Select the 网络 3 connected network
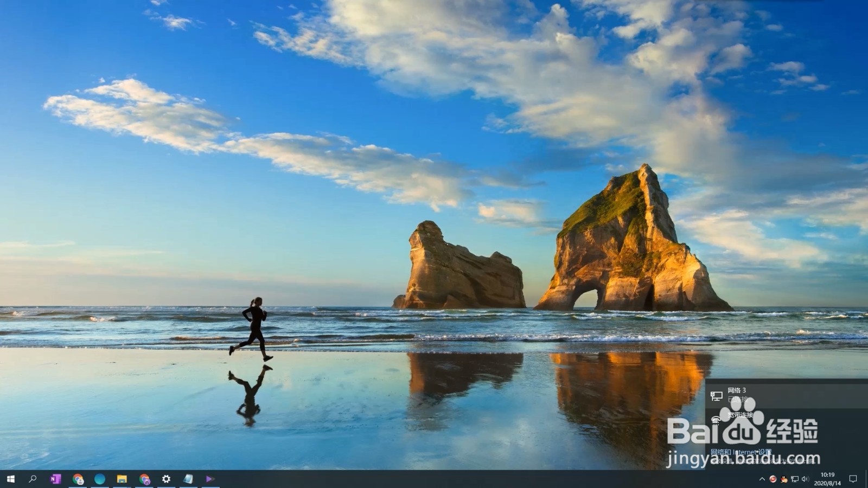The image size is (868, 488). tap(787, 395)
